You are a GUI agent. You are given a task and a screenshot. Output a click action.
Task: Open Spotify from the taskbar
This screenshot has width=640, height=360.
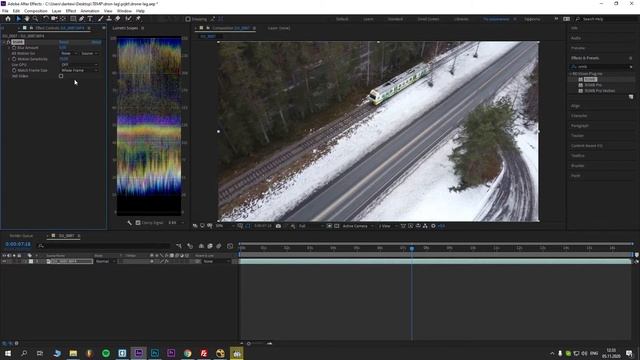click(106, 353)
